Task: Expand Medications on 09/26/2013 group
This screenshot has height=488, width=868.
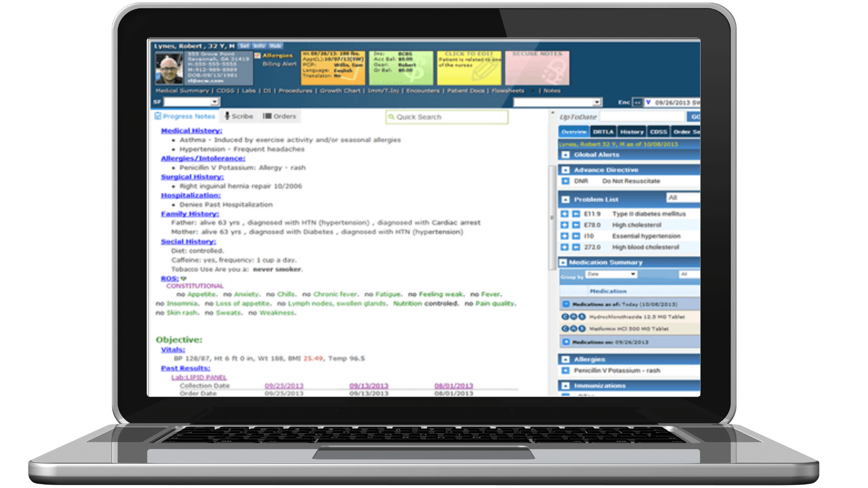Action: (x=566, y=342)
